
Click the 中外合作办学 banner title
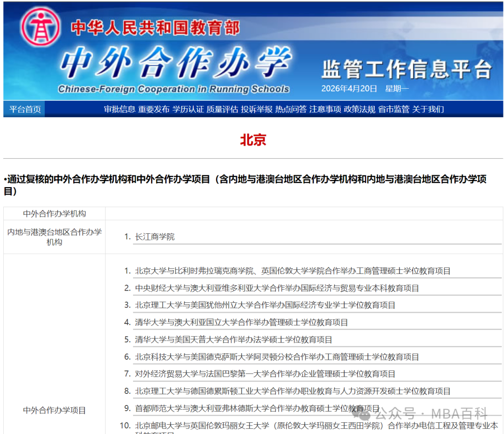pyautogui.click(x=175, y=63)
